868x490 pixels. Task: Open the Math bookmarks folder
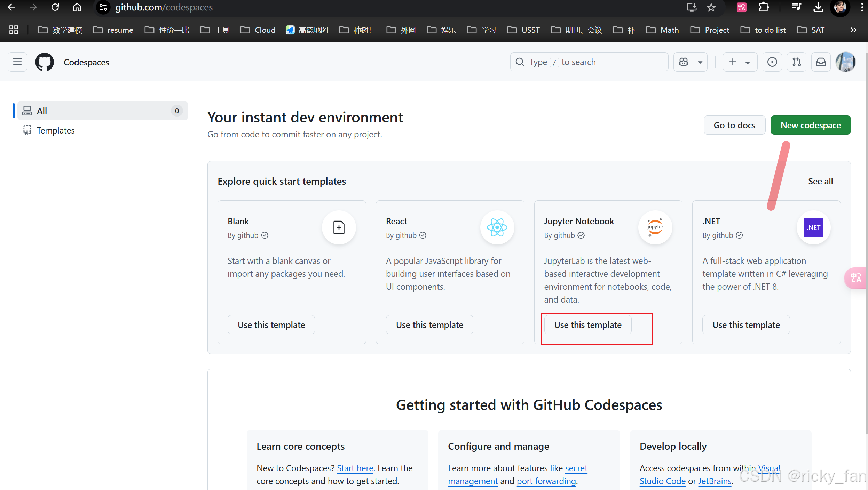pos(663,30)
